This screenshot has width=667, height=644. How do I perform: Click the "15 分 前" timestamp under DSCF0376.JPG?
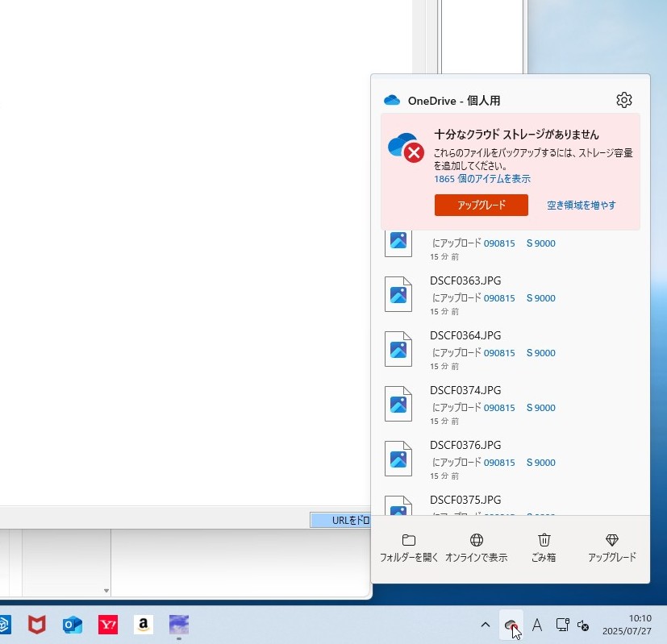444,476
